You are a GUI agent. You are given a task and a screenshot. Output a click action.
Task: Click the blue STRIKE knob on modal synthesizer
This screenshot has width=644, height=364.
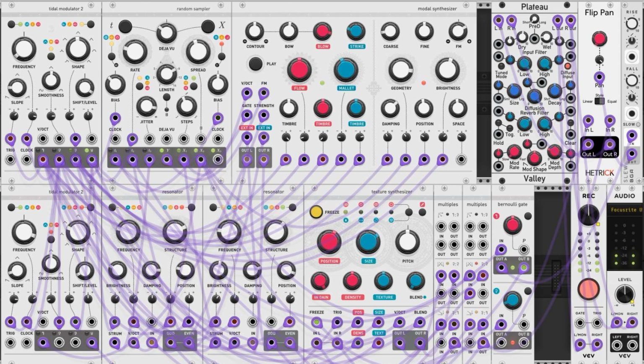tap(356, 31)
